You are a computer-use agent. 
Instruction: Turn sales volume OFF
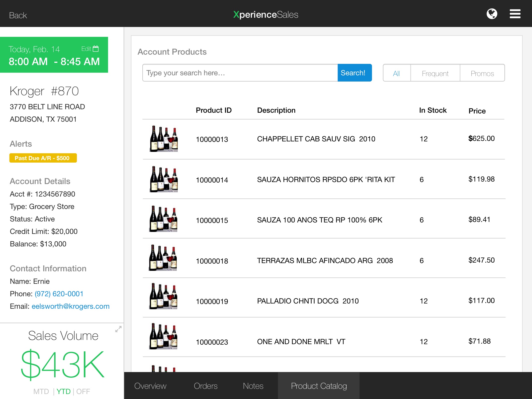[83, 392]
